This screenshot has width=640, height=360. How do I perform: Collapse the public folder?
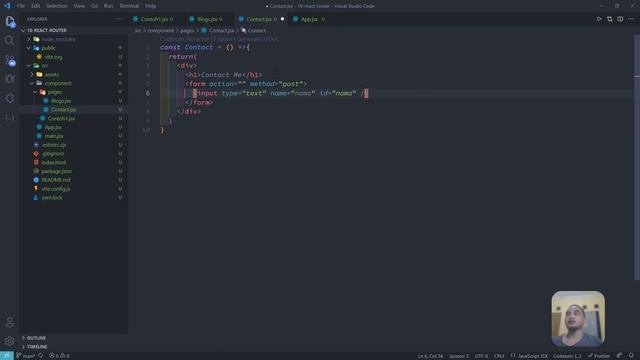pyautogui.click(x=29, y=48)
